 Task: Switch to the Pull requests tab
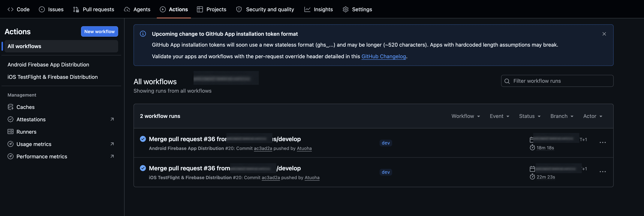click(x=94, y=9)
